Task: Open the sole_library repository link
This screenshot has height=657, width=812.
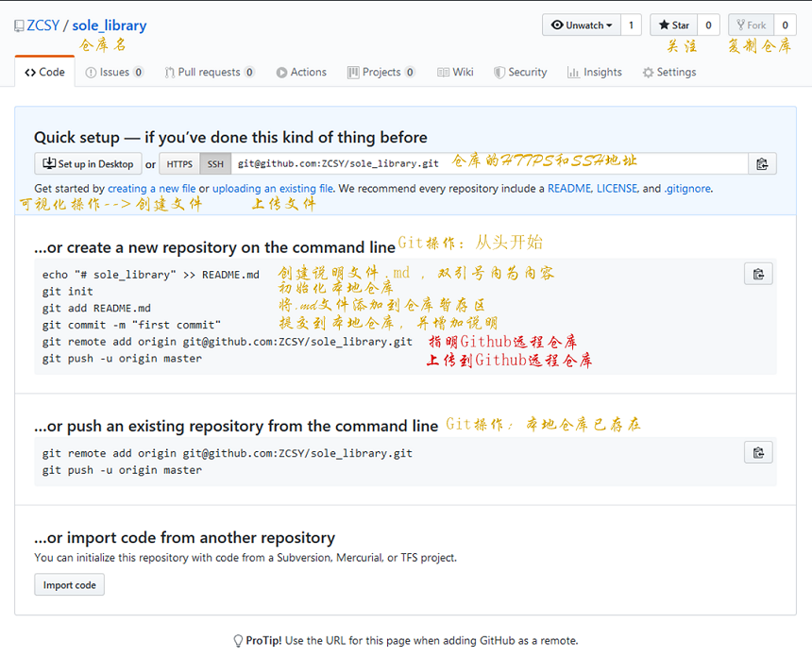Action: pos(110,25)
